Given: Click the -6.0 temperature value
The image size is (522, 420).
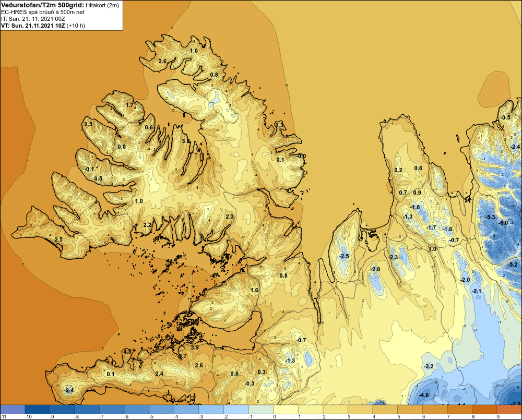Looking at the screenshot, I should pyautogui.click(x=503, y=223).
